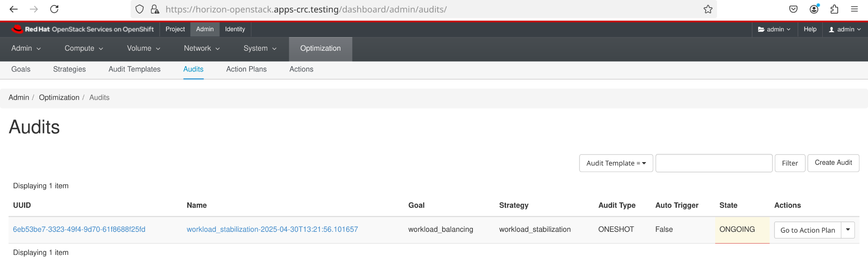Bookmark this page with the star icon
The height and width of the screenshot is (278, 868).
(x=708, y=9)
